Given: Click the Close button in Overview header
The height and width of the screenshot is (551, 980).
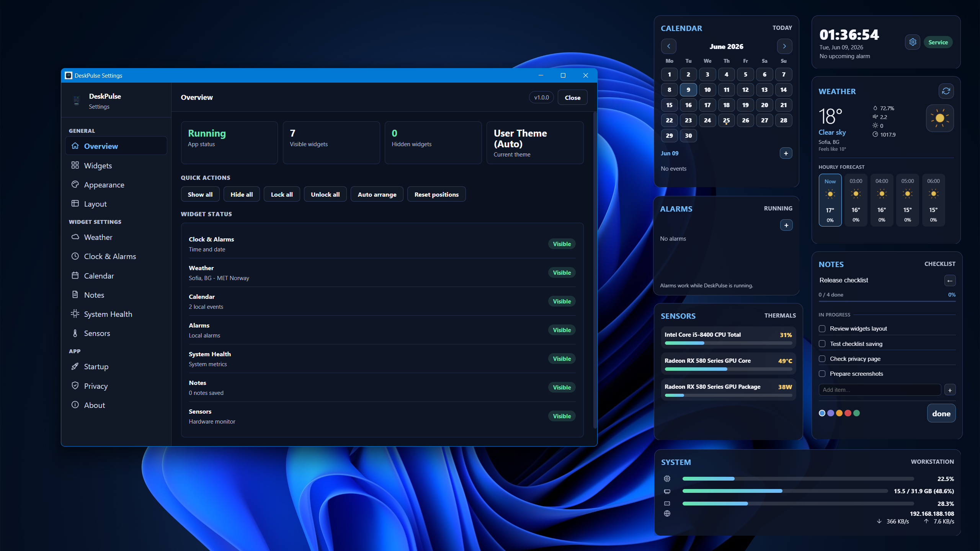Looking at the screenshot, I should (x=572, y=97).
